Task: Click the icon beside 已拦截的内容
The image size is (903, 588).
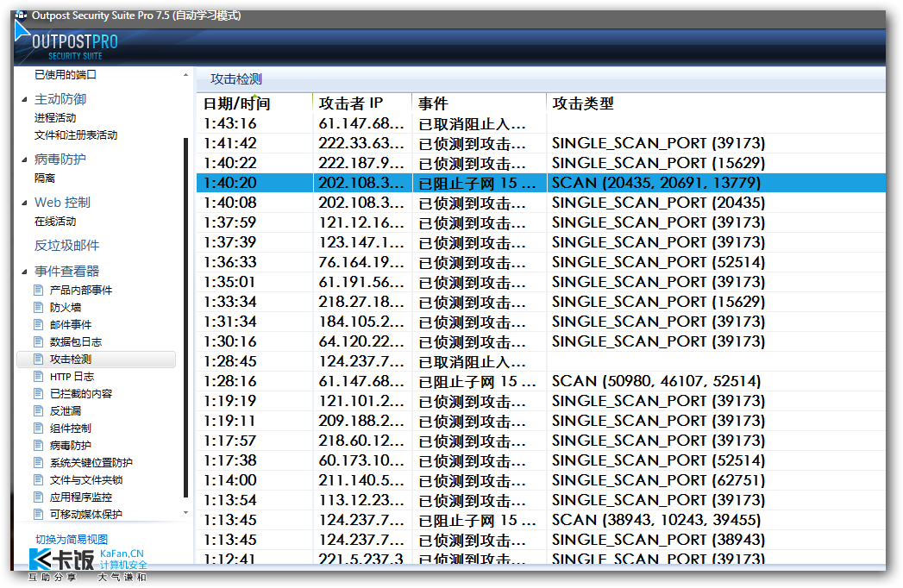Action: 39,393
